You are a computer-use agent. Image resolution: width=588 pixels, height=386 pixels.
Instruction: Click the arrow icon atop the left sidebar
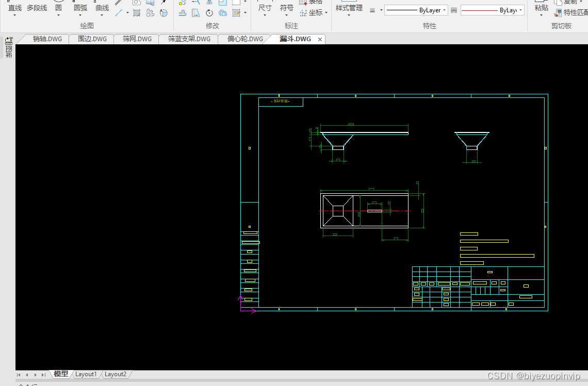pyautogui.click(x=9, y=41)
